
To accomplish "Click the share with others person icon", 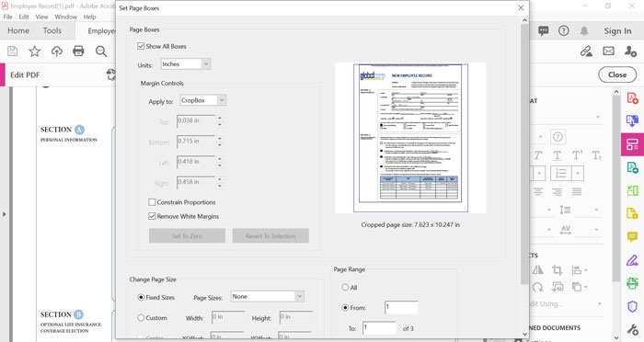I will click(630, 51).
